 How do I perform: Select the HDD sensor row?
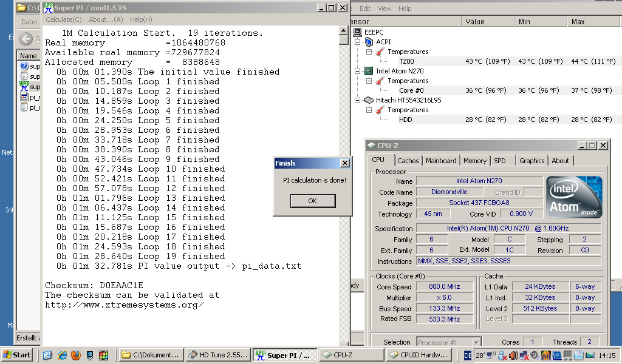[x=508, y=120]
